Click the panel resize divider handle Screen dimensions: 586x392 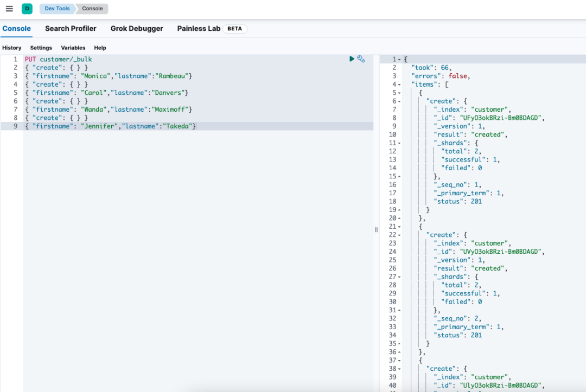point(376,230)
